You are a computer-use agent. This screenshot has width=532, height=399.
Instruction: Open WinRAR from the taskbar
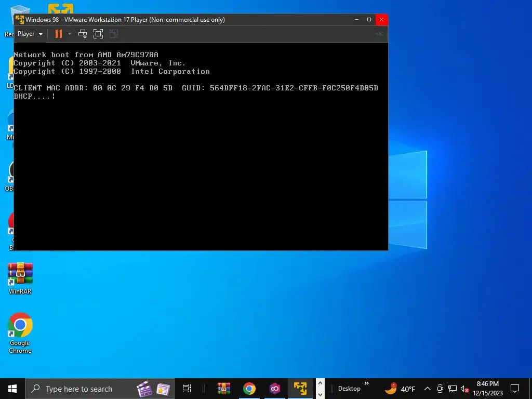pyautogui.click(x=224, y=389)
